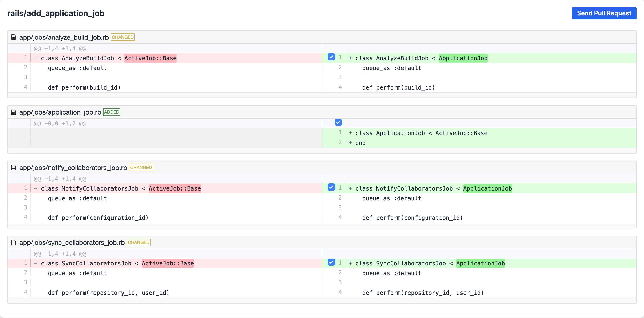
Task: Uncheck the AnalyzeBuildJob change checkbox
Action: point(331,57)
